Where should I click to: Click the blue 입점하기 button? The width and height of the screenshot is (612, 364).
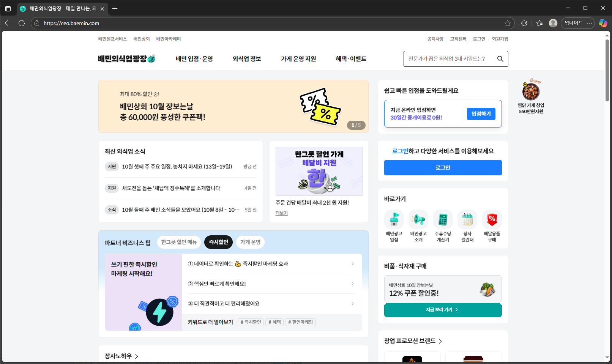[x=481, y=114]
